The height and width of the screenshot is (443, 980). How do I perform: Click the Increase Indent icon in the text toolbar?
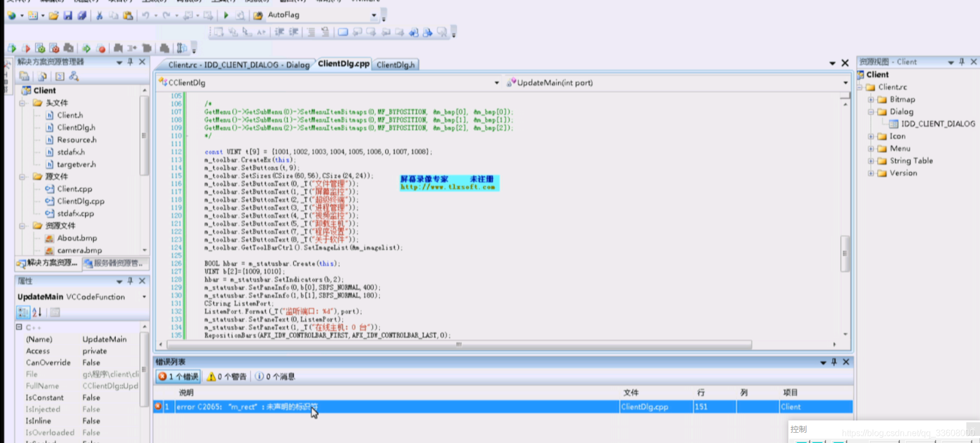point(294,32)
